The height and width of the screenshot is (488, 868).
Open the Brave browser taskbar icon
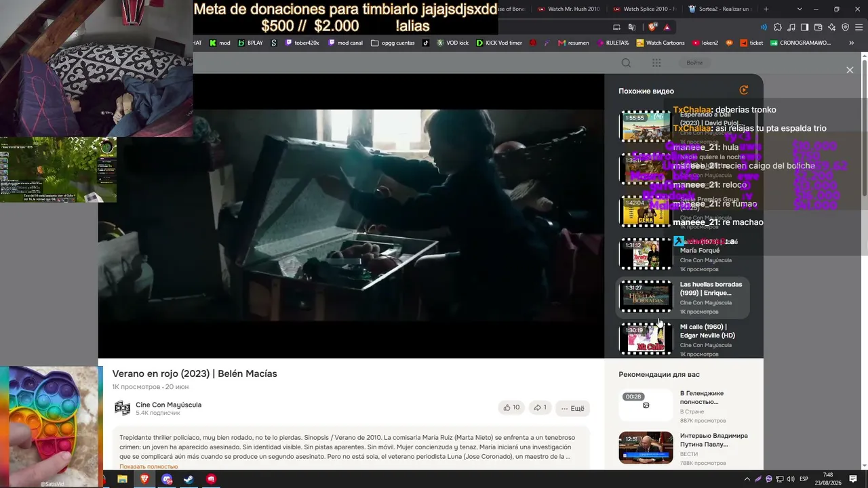pyautogui.click(x=144, y=479)
